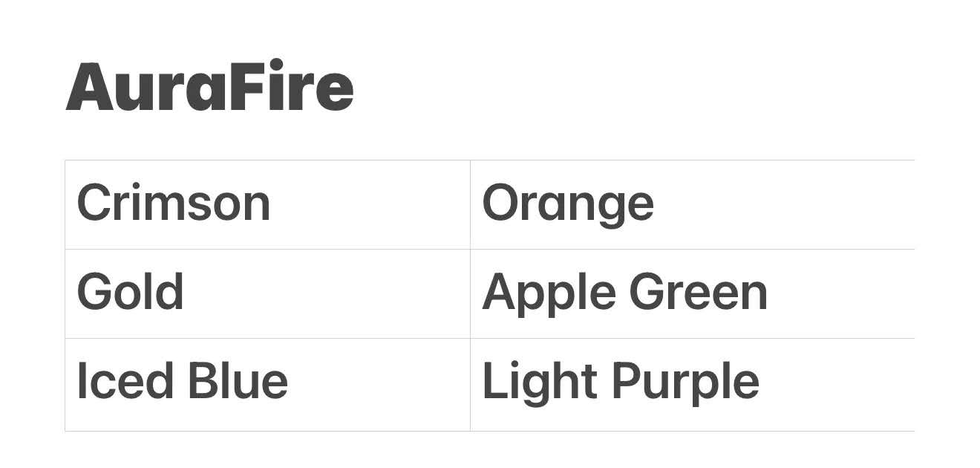The width and height of the screenshot is (980, 468).
Task: Select the Orange table cell
Action: coord(568,204)
